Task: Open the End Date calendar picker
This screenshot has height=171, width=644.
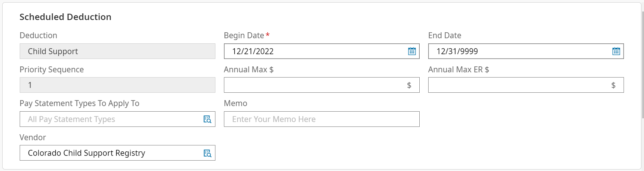Action: (x=616, y=51)
